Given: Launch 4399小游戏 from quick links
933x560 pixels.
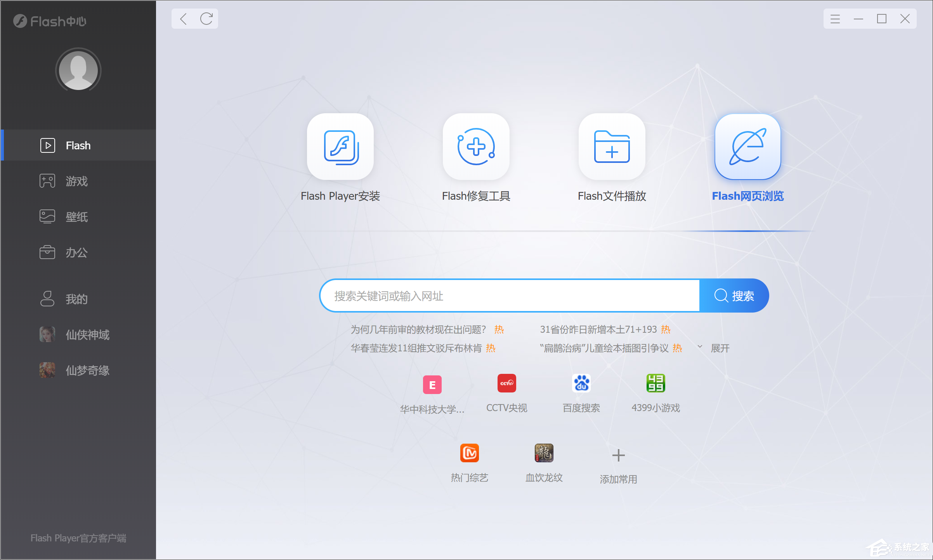Looking at the screenshot, I should click(656, 383).
